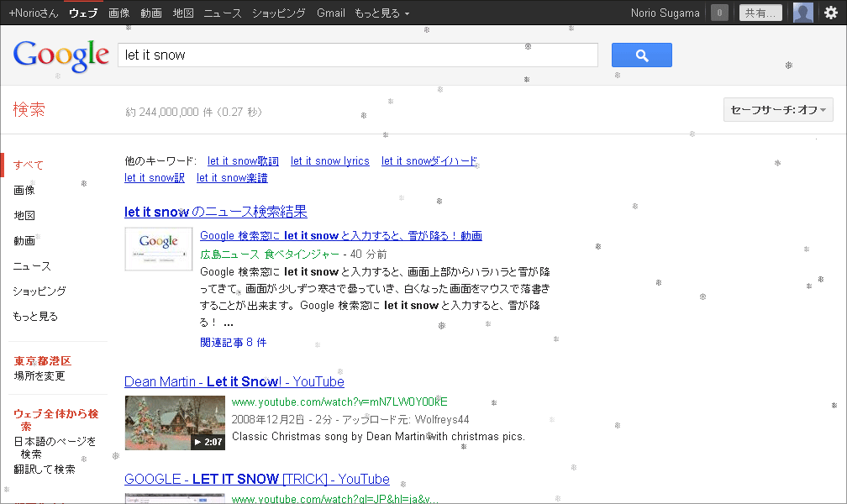The width and height of the screenshot is (847, 504).
Task: Open the settings gear icon
Action: (x=831, y=13)
